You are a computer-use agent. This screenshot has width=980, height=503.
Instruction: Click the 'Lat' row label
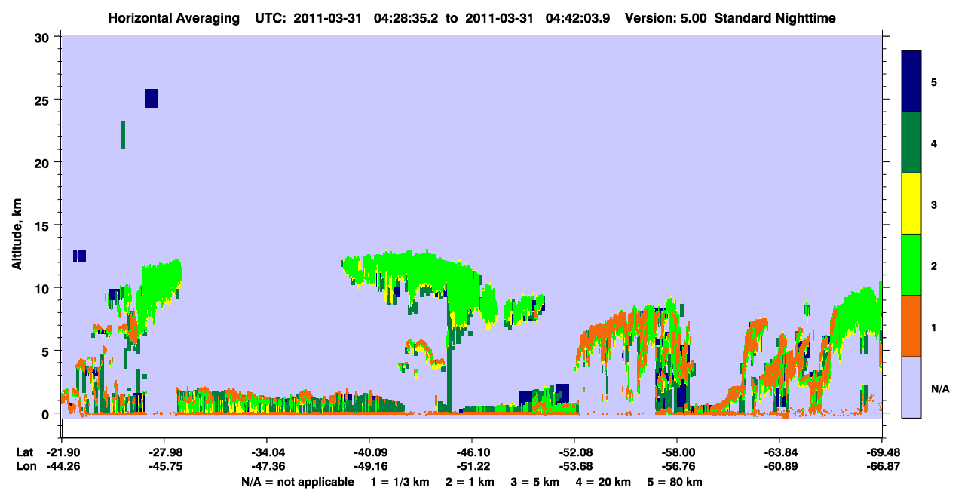click(25, 452)
